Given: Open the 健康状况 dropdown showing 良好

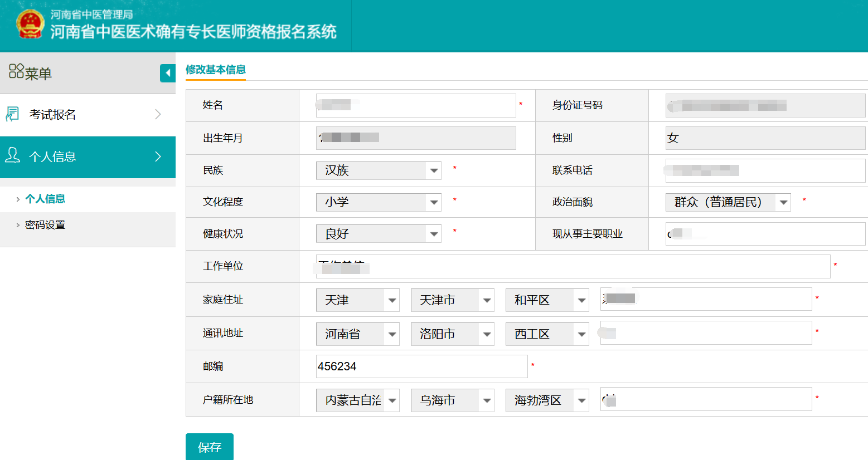Looking at the screenshot, I should click(379, 234).
